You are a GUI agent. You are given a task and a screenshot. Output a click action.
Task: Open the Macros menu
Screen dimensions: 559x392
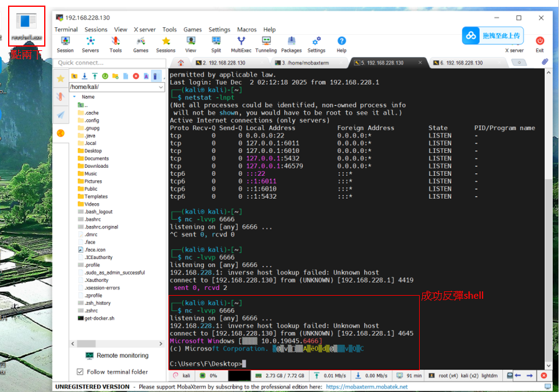tap(247, 30)
